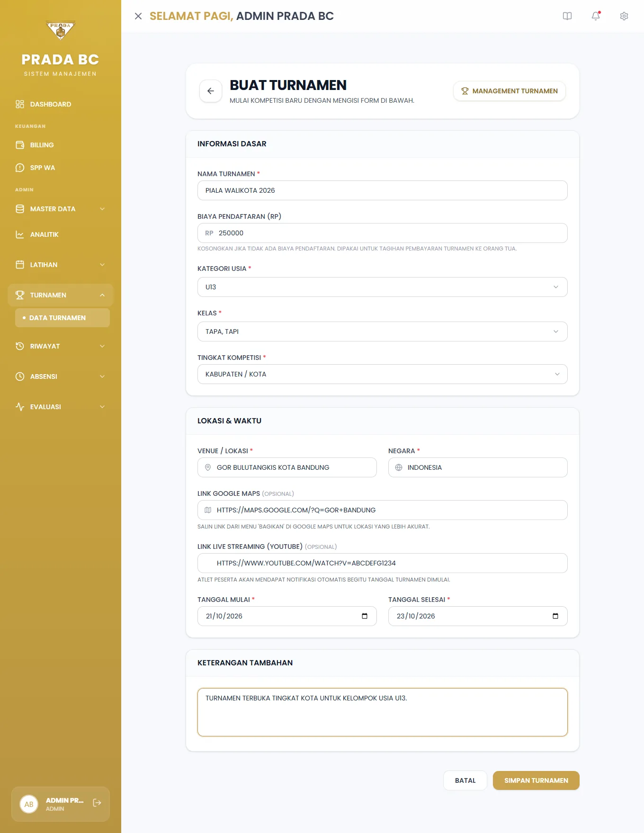644x833 pixels.
Task: Click Keterangan Tambahan text area
Action: click(382, 712)
